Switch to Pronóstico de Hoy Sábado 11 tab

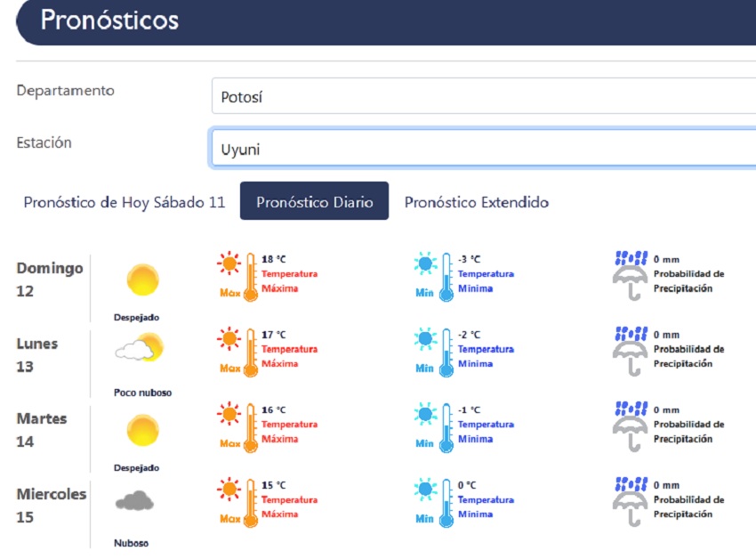(x=125, y=202)
